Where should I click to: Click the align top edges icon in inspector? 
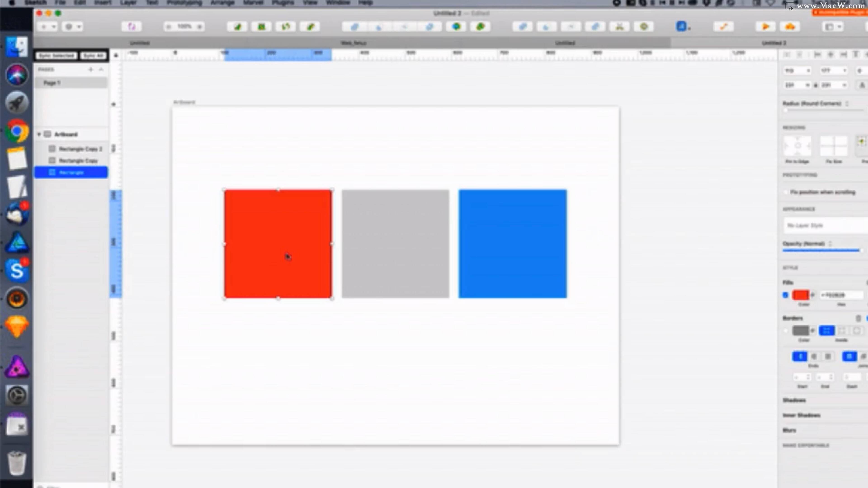[x=856, y=54]
